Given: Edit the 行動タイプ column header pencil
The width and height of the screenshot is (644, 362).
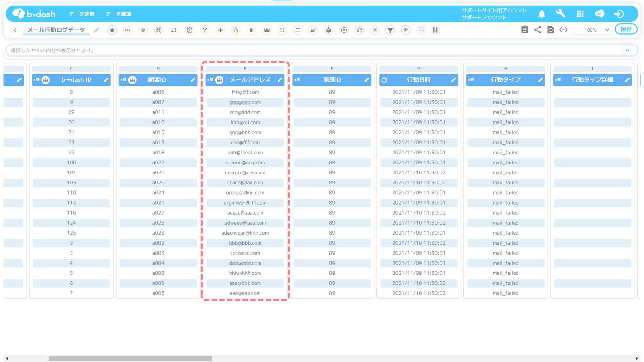Looking at the screenshot, I should [x=541, y=80].
